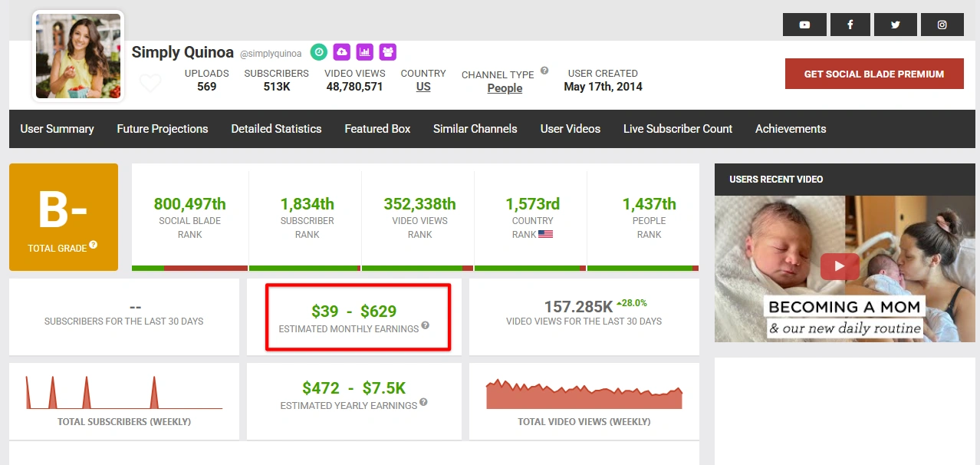Viewport: 980px width, 465px height.
Task: Switch to the Detailed Statistics tab
Action: click(x=276, y=129)
